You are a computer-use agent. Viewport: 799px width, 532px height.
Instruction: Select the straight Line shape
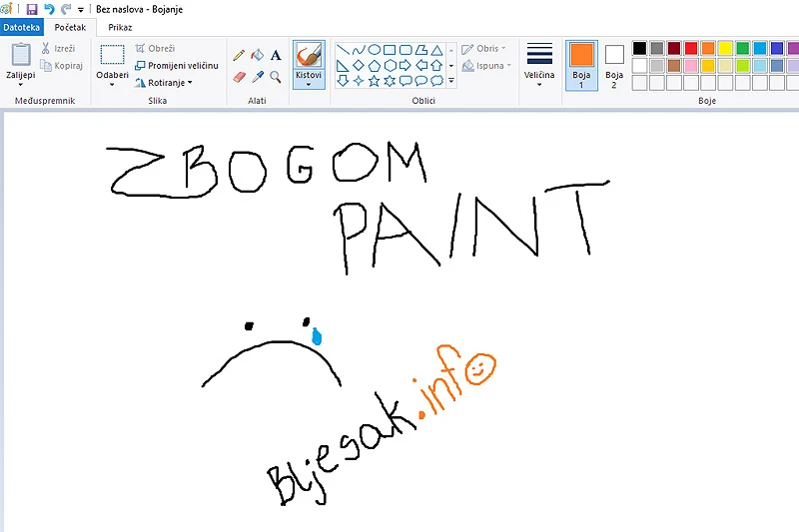point(343,50)
